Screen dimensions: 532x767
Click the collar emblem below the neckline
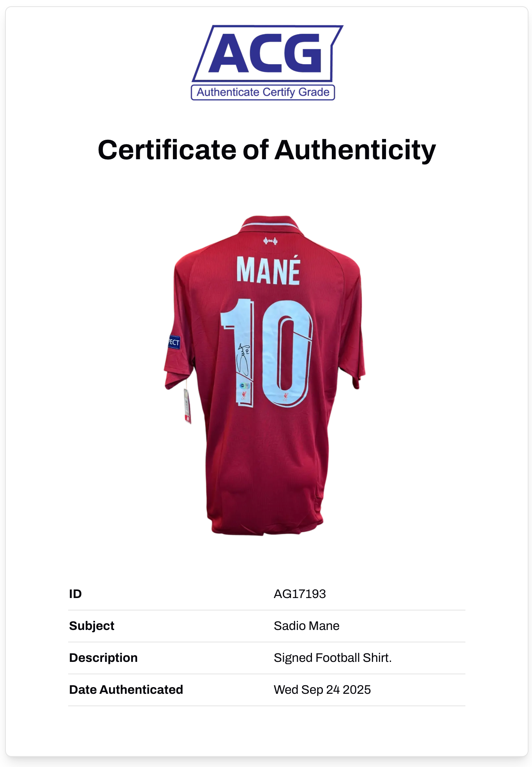click(x=270, y=241)
